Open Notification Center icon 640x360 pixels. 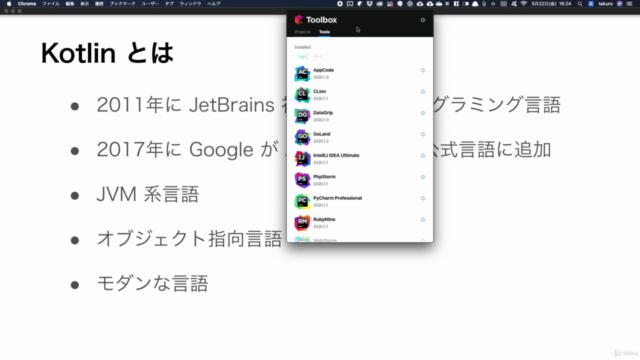coord(629,4)
